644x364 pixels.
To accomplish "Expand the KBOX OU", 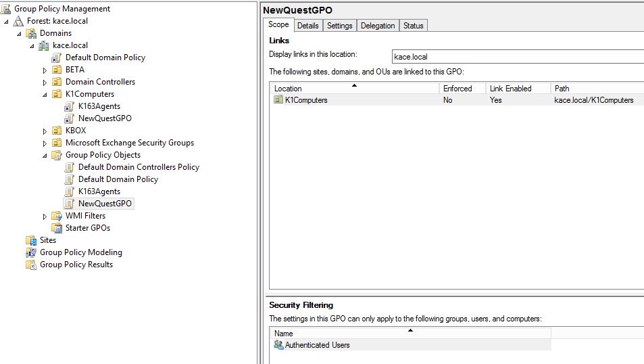I will pos(45,131).
